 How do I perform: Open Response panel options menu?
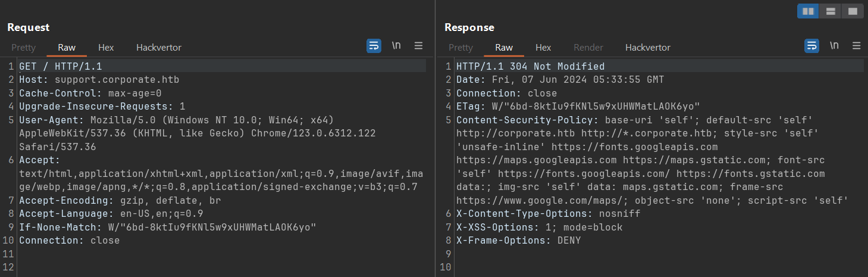pyautogui.click(x=857, y=46)
